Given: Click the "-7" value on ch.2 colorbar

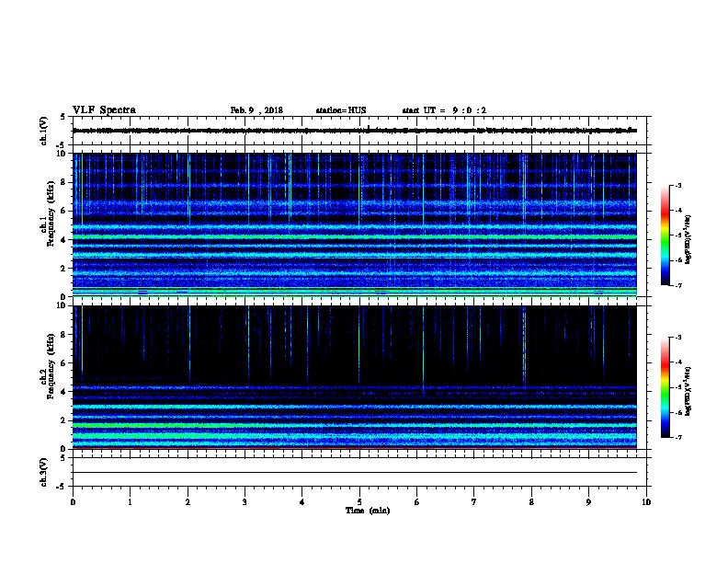Looking at the screenshot, I should click(x=678, y=437).
